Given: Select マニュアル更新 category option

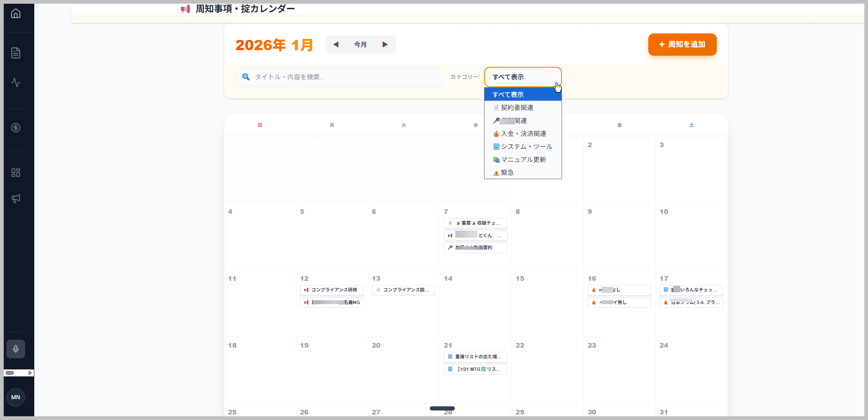Looking at the screenshot, I should tap(523, 160).
